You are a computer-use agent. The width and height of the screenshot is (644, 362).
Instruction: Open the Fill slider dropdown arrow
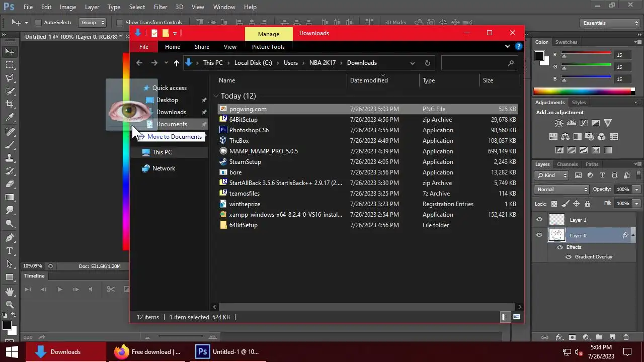click(637, 204)
